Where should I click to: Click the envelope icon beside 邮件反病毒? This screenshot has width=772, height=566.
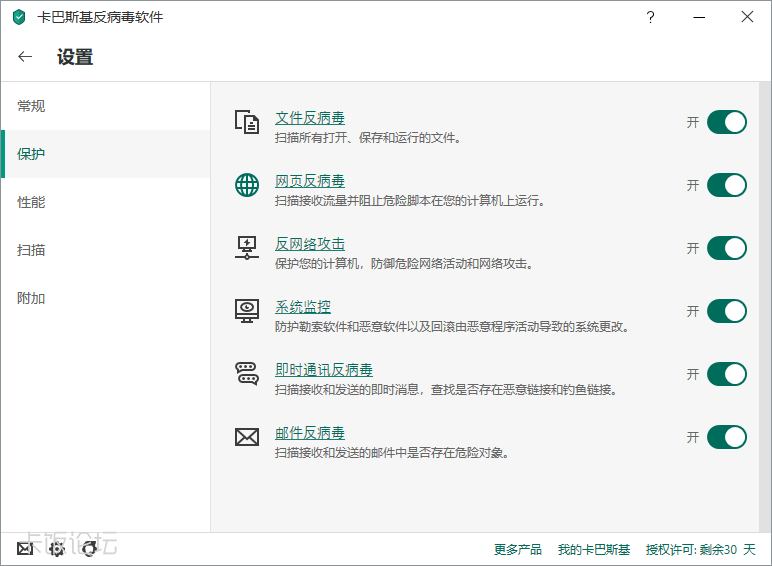[x=246, y=437]
